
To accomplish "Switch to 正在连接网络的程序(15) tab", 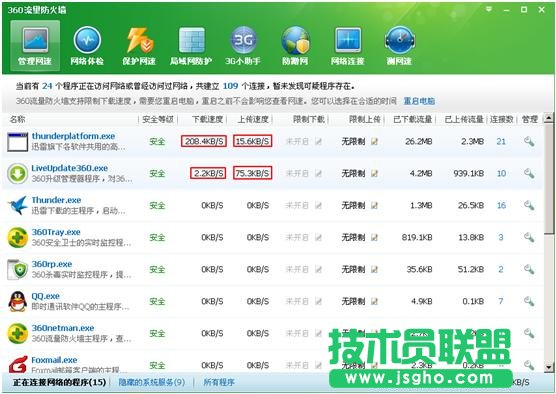I will (60, 382).
